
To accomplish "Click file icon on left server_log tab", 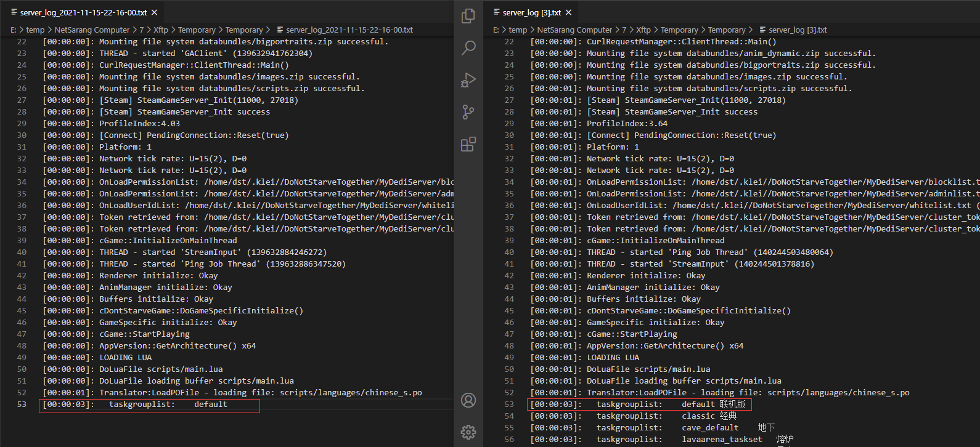I will tap(14, 12).
